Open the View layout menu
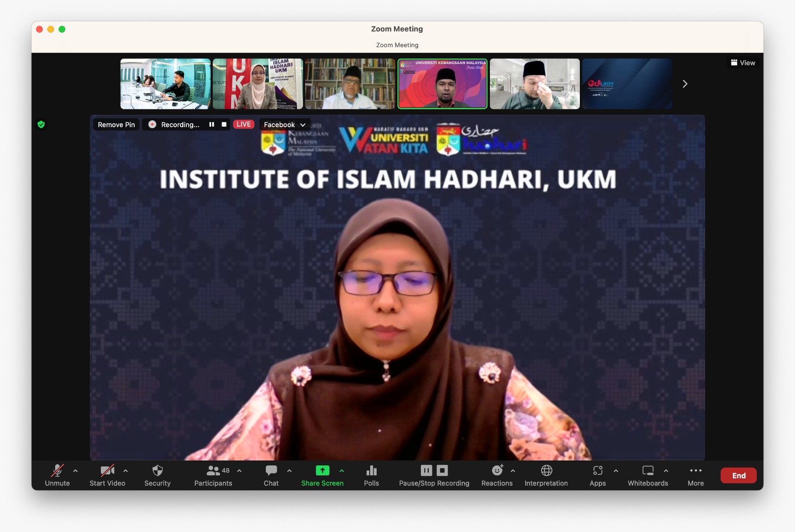The width and height of the screenshot is (795, 532). click(743, 63)
